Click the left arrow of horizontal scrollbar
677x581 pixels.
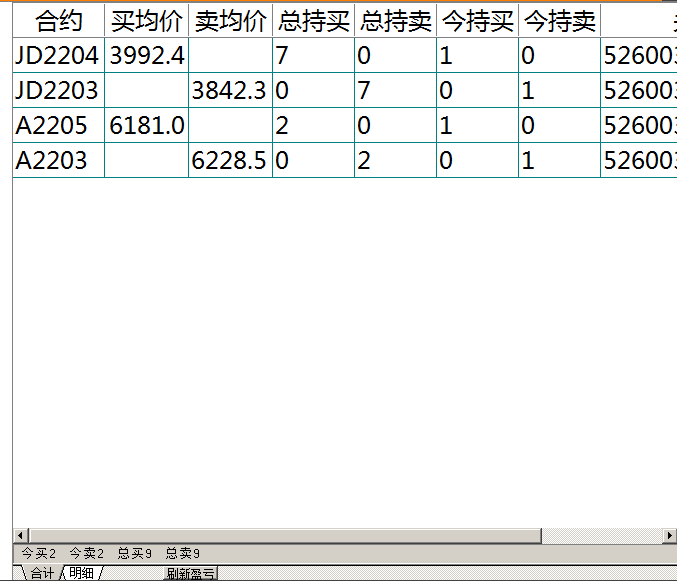[20, 536]
